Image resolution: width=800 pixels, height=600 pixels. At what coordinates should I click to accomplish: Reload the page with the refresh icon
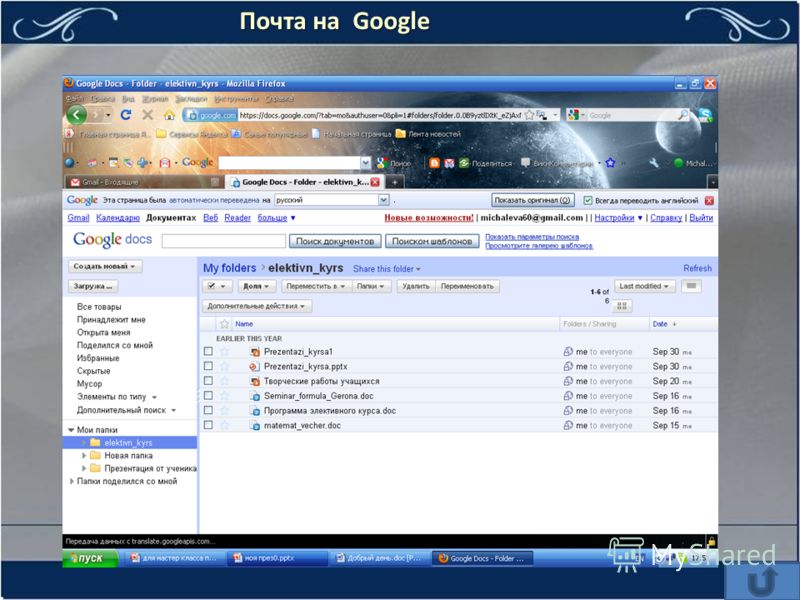[x=126, y=115]
